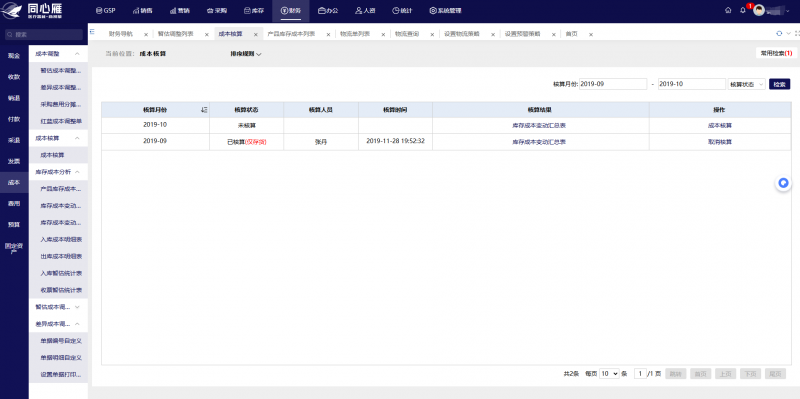Open the 库存 module in top navigation
This screenshot has height=399, width=800.
(x=254, y=10)
